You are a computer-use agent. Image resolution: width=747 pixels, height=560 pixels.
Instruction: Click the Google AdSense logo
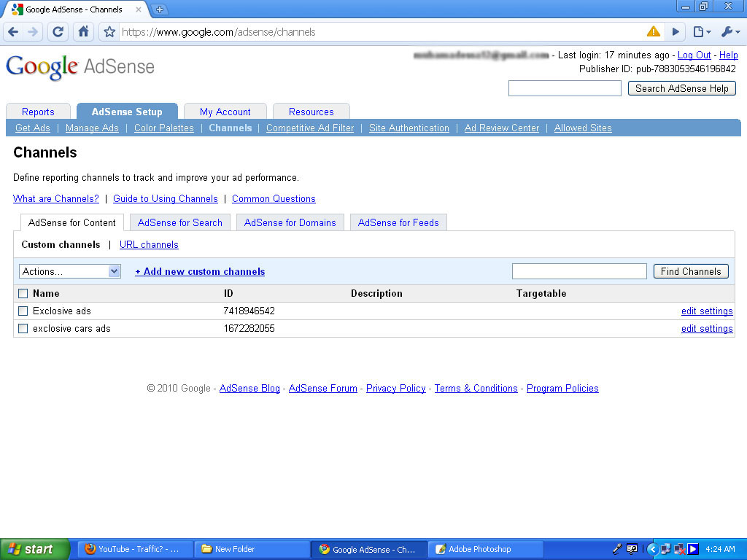click(x=80, y=67)
